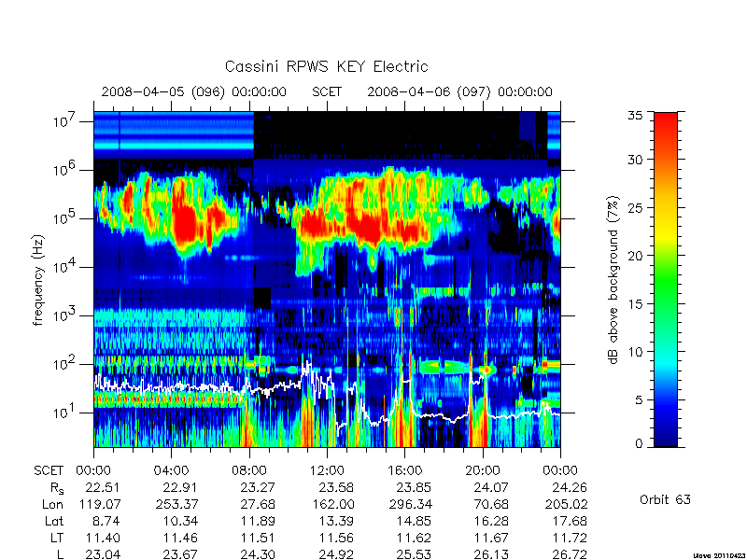Click the 10^5 frequency tick label
Viewport: 747px width, 560px height.
tap(63, 217)
